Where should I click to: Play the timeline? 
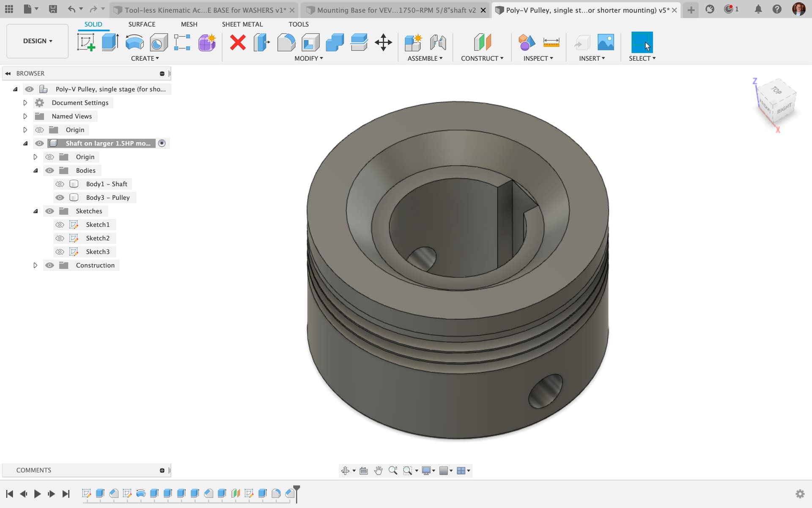coord(37,494)
